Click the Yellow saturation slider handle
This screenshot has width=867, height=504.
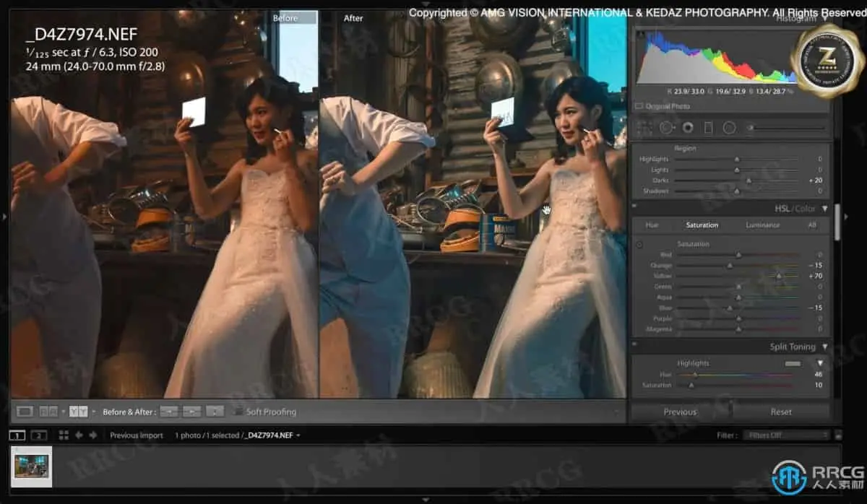779,276
